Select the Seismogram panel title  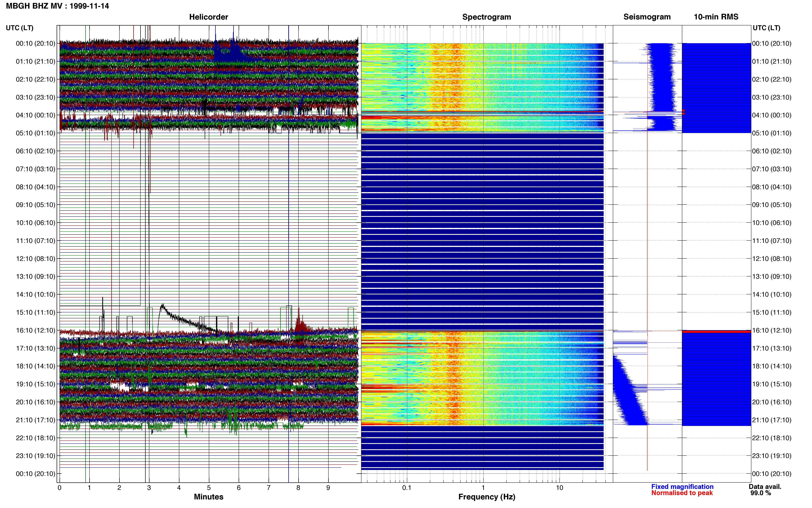point(647,17)
